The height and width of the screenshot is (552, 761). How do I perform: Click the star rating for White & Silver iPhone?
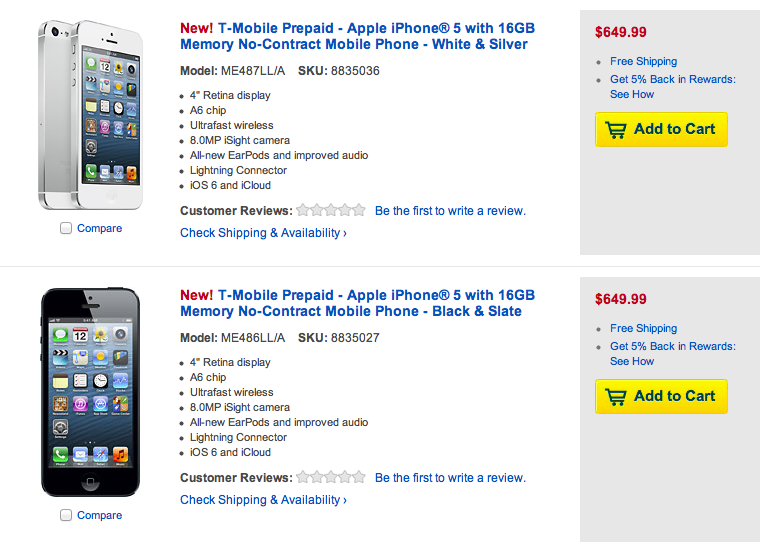click(331, 211)
